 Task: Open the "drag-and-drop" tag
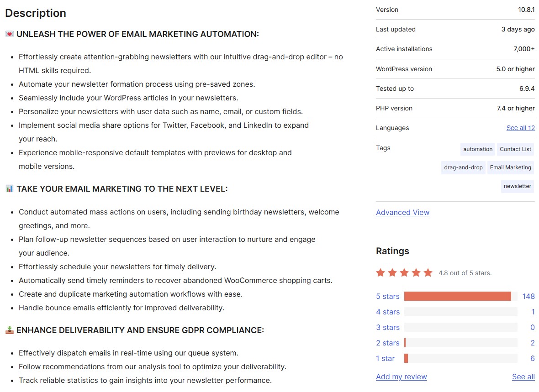point(463,167)
